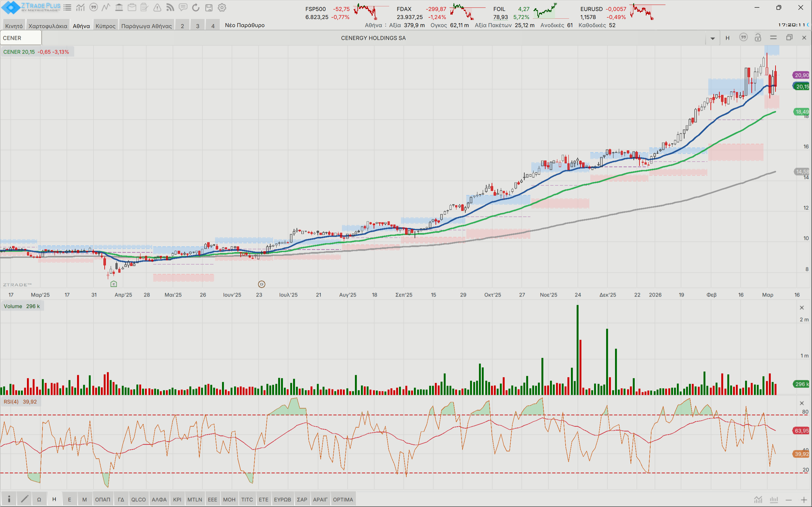812x507 pixels.
Task: Switch to the Κύπρος tab
Action: pos(105,26)
